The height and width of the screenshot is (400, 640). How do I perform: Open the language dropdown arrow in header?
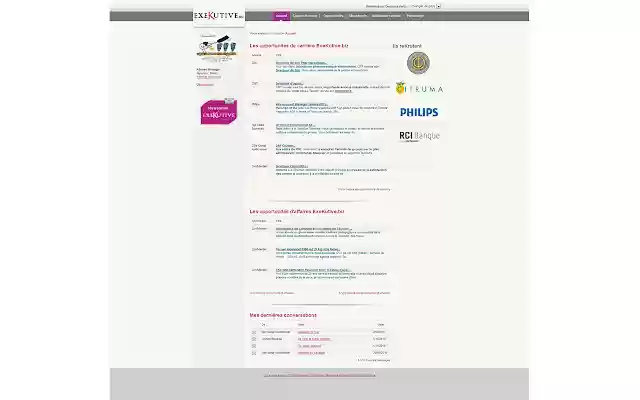tap(439, 6)
